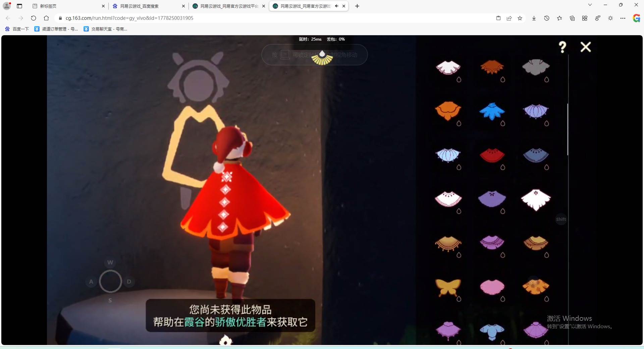Open a new browser tab

[x=357, y=6]
